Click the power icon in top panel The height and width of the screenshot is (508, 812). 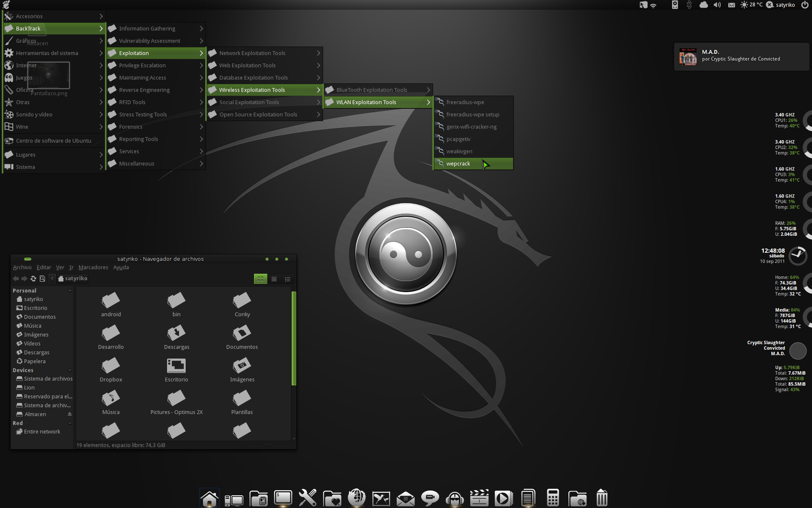(805, 5)
